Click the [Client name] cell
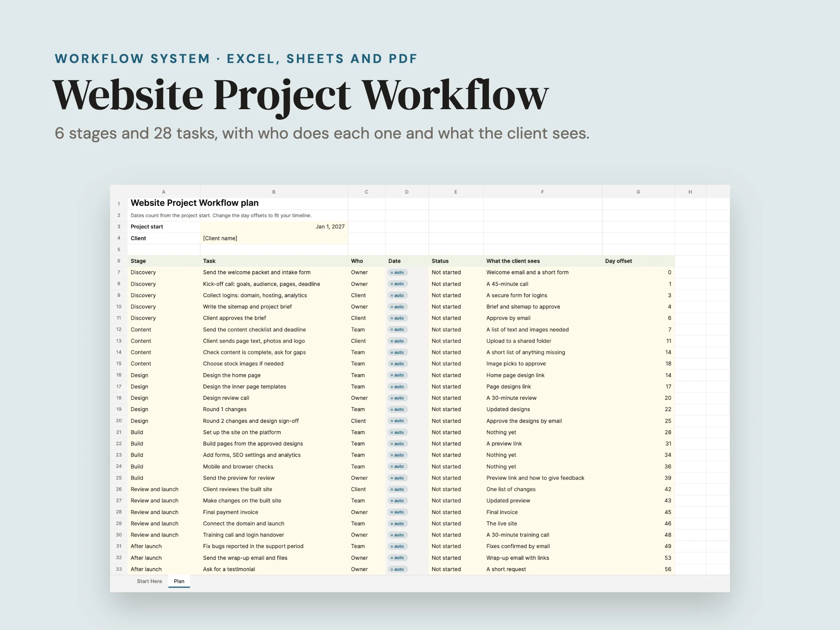Viewport: 840px width, 630px height. pyautogui.click(x=274, y=238)
